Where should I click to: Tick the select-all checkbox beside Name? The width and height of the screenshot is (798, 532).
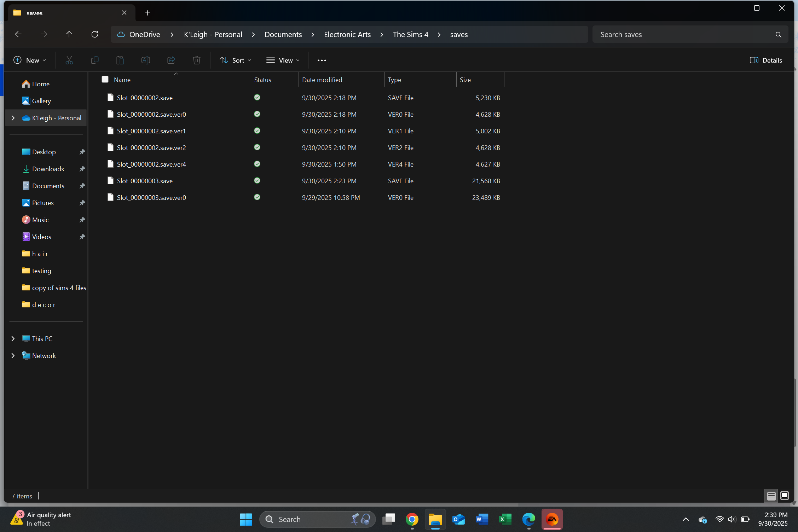click(x=105, y=79)
